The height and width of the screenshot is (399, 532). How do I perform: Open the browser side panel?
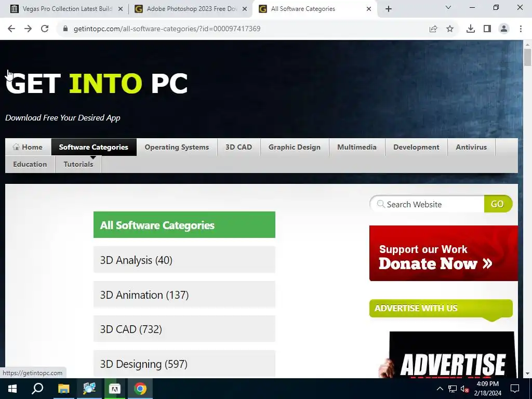[x=487, y=29]
